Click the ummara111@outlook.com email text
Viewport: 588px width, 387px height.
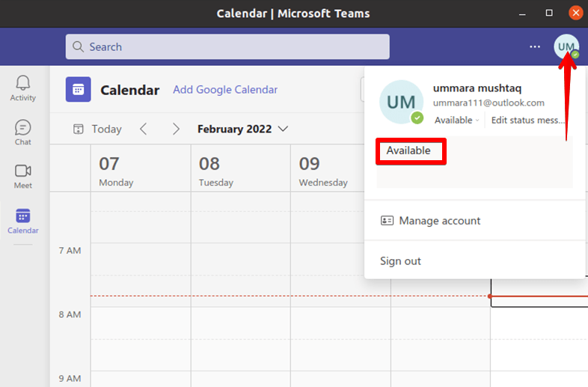489,103
